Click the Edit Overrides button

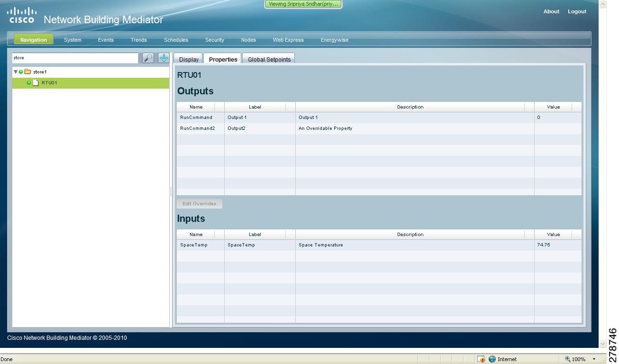[199, 203]
